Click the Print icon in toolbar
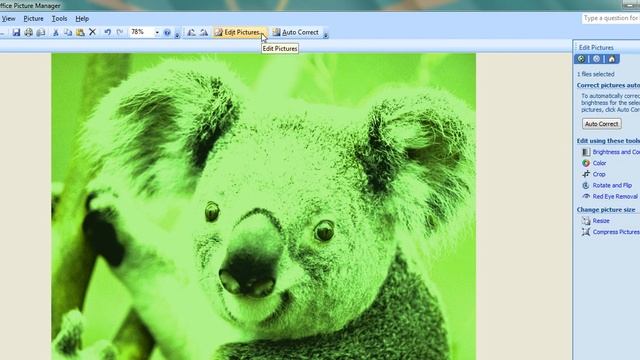 tap(28, 32)
